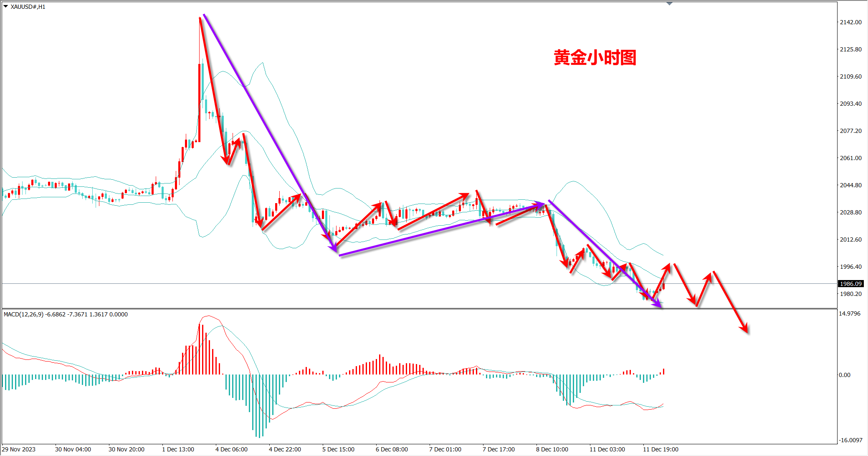
Task: Click the 2028.80 price scale label
Action: tap(850, 212)
